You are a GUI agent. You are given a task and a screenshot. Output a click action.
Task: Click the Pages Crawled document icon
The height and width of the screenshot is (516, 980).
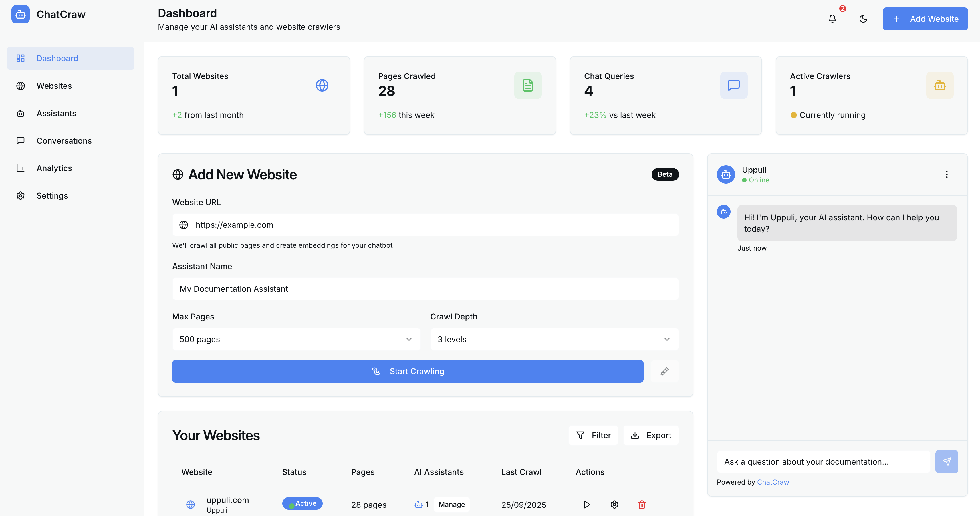[x=528, y=85]
